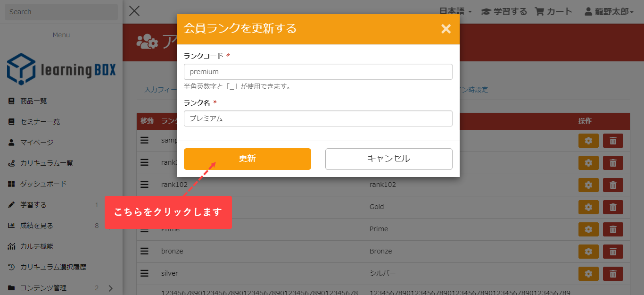This screenshot has height=295, width=644.
Task: Click the learningBOX logo
Action: (x=61, y=69)
